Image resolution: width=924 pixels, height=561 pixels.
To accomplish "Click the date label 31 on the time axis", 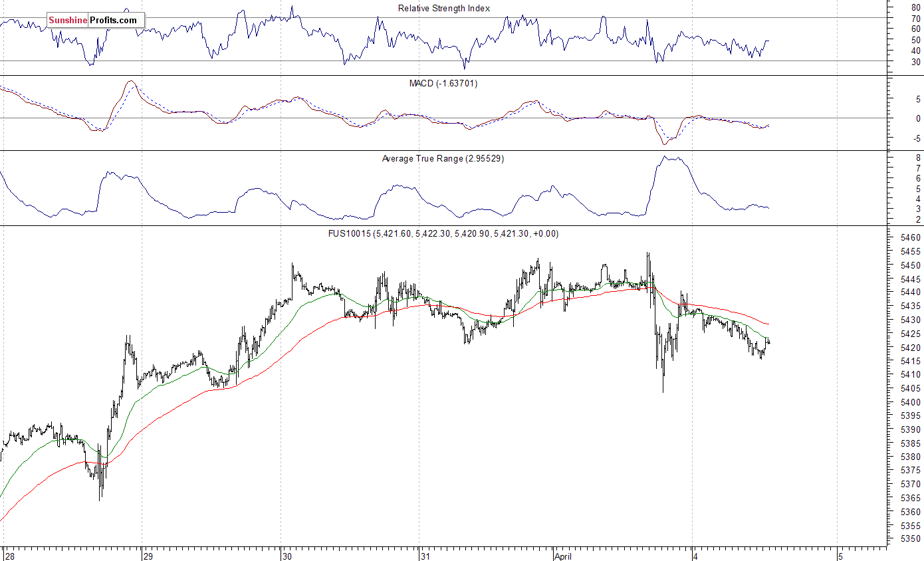I will point(425,556).
